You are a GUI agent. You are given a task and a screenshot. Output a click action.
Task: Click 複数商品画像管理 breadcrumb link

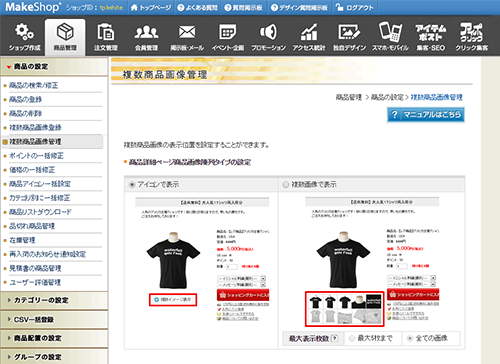click(436, 97)
